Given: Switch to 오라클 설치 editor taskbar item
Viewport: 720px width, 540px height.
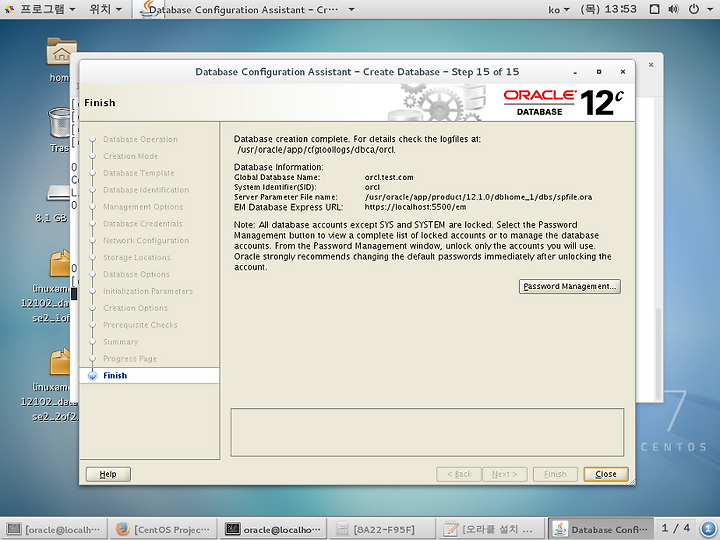Looking at the screenshot, I should coord(491,529).
